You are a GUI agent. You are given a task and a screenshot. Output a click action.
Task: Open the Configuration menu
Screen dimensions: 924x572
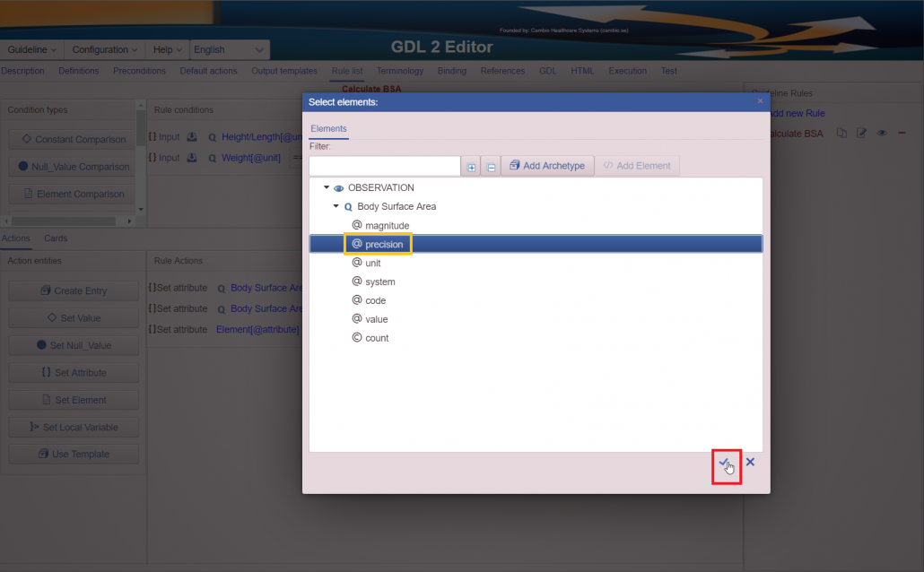(105, 50)
